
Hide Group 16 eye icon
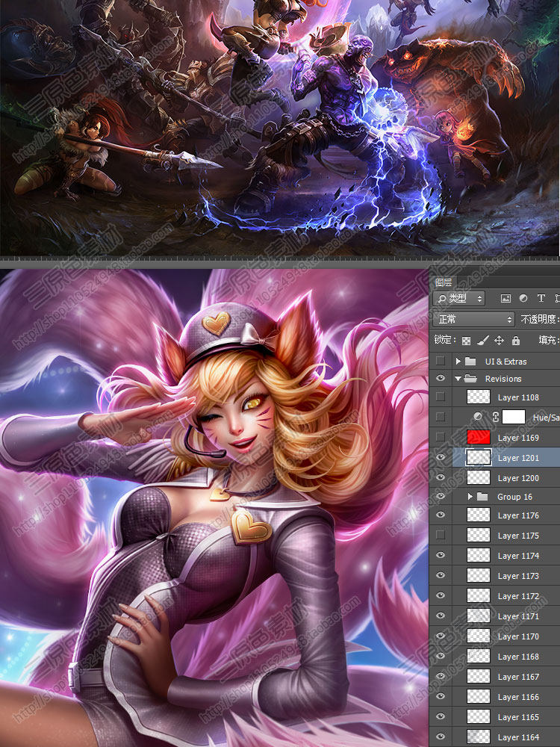pos(441,497)
